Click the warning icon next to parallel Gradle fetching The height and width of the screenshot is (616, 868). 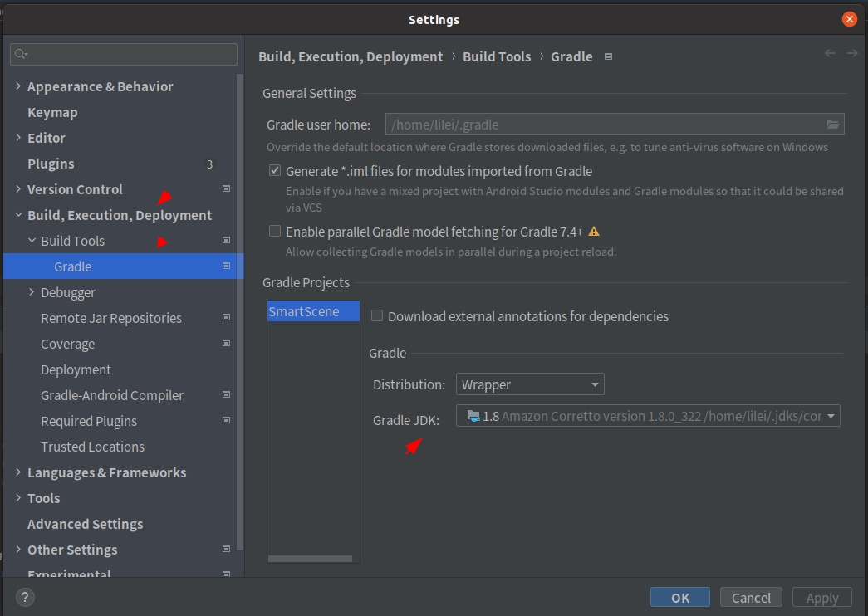593,232
